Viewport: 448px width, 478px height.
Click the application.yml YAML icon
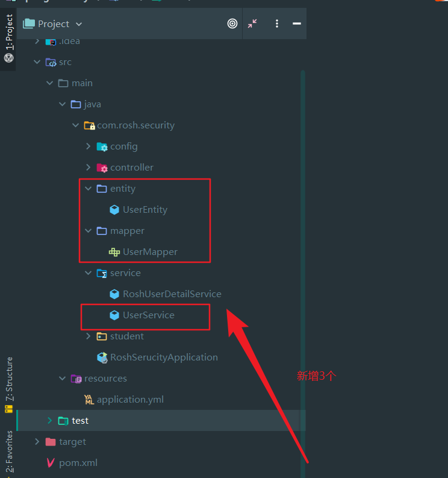coord(89,400)
